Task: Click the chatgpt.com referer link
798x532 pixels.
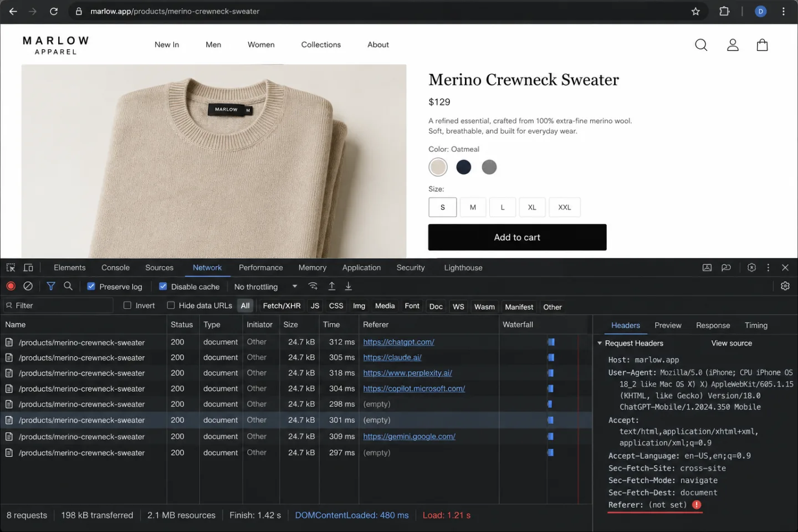Action: pos(398,342)
